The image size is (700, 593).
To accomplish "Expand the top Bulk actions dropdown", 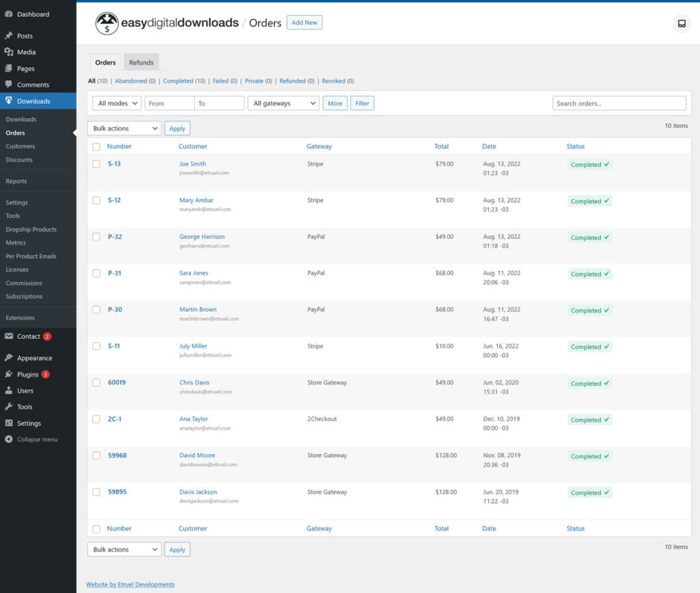I will [x=124, y=128].
